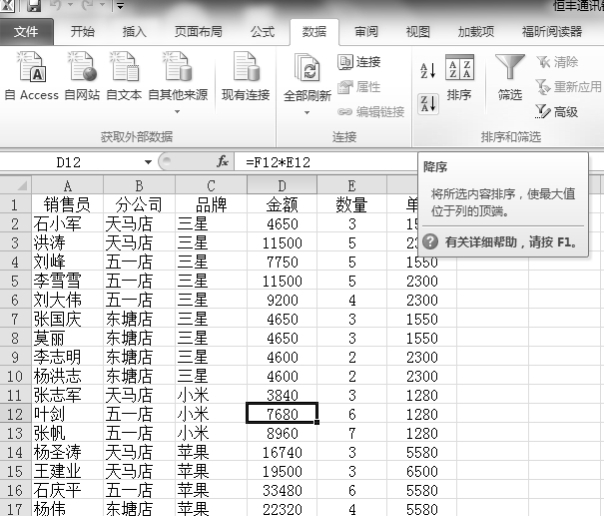Select column E header
The height and width of the screenshot is (516, 604).
point(352,186)
